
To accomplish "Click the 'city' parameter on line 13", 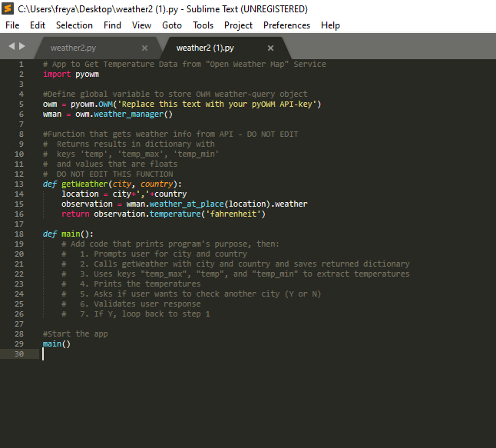I will click(122, 184).
